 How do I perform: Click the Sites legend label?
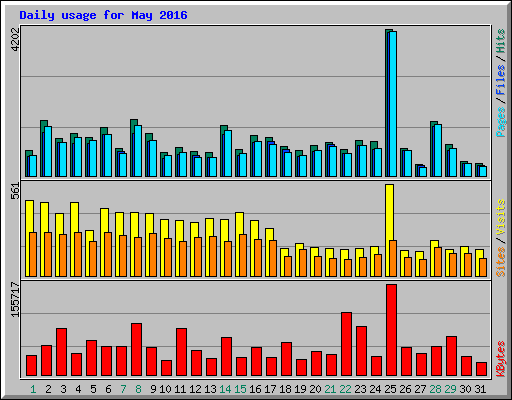[501, 262]
